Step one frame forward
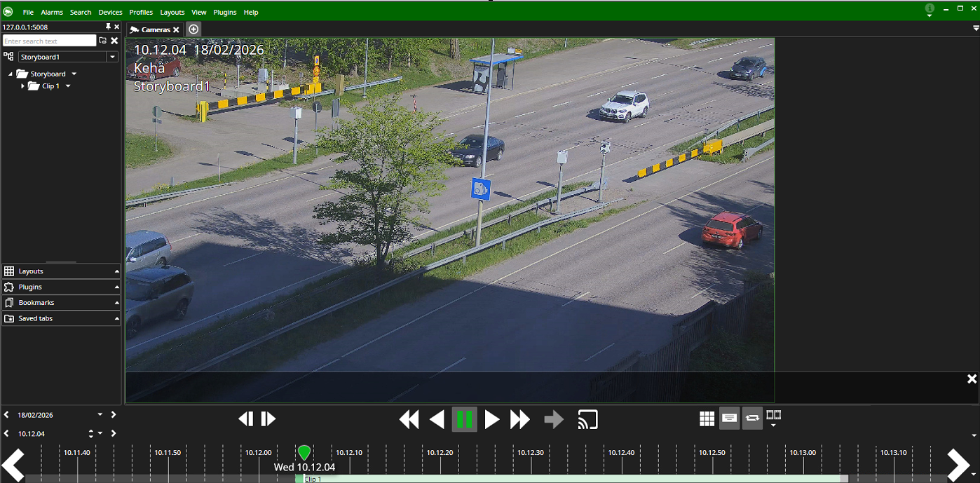The image size is (980, 483). point(268,419)
